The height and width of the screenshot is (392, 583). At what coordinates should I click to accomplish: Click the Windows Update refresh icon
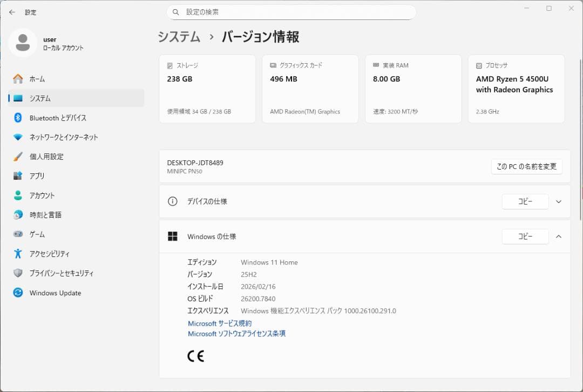[x=18, y=293]
